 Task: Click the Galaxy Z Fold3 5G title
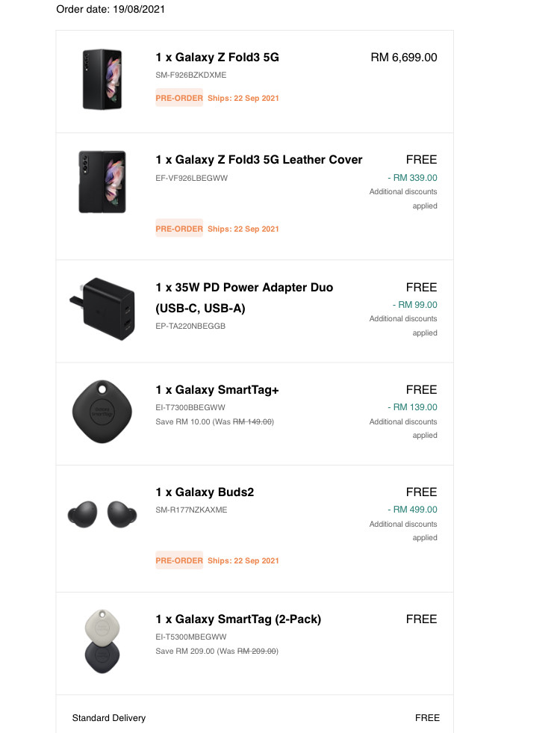point(217,58)
